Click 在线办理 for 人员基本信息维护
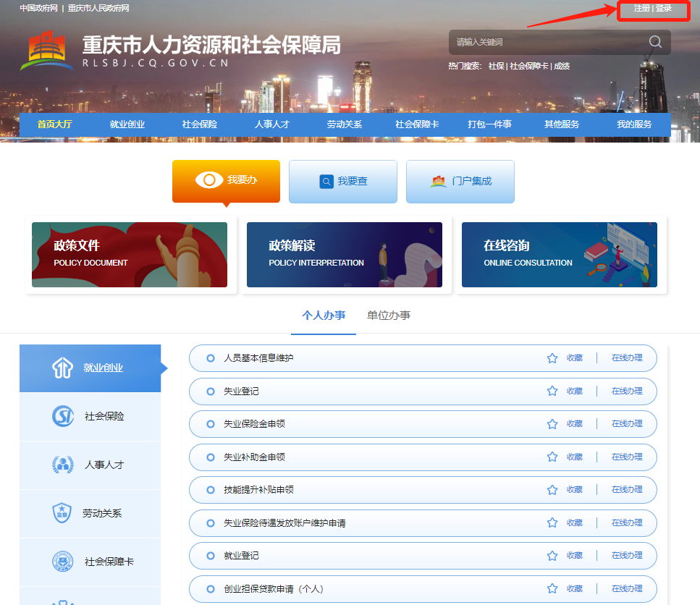This screenshot has width=700, height=605. coord(627,357)
